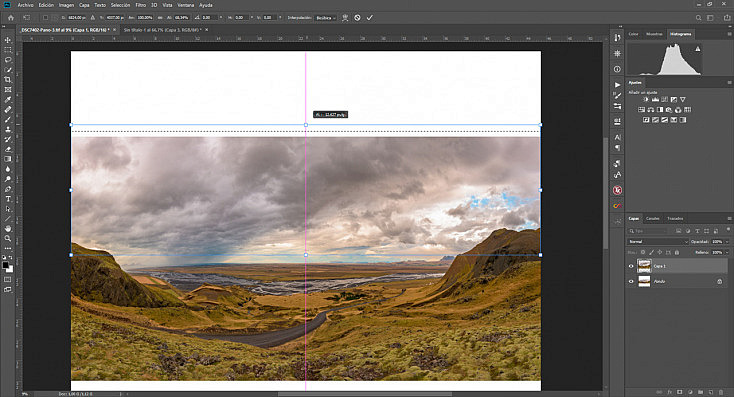Click the horizontal width percentage field

tap(145, 17)
